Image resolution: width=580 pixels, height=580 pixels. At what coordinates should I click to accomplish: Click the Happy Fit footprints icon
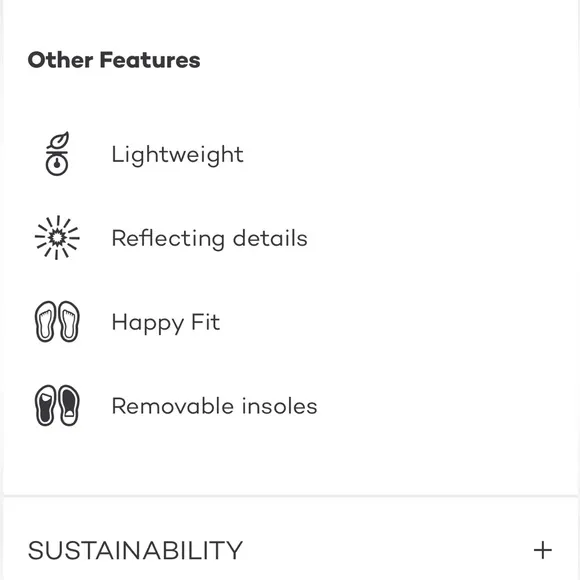tap(57, 321)
